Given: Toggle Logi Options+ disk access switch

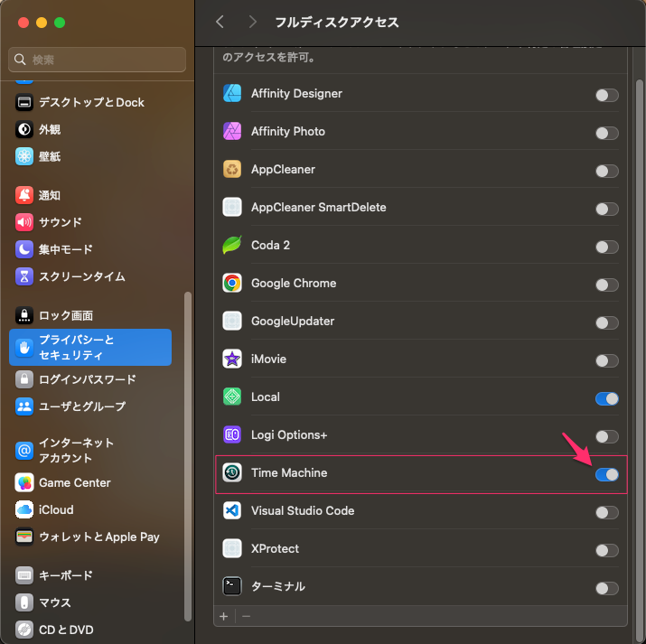Looking at the screenshot, I should (606, 436).
